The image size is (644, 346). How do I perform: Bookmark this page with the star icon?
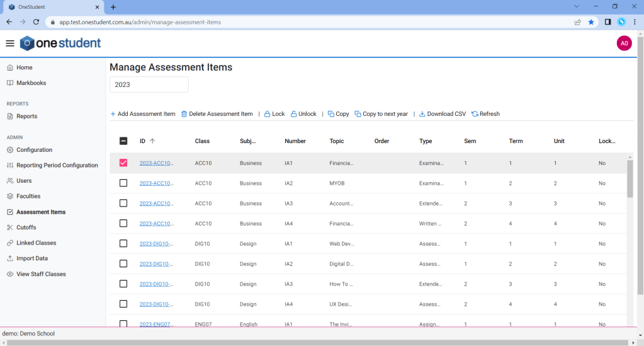[x=591, y=22]
